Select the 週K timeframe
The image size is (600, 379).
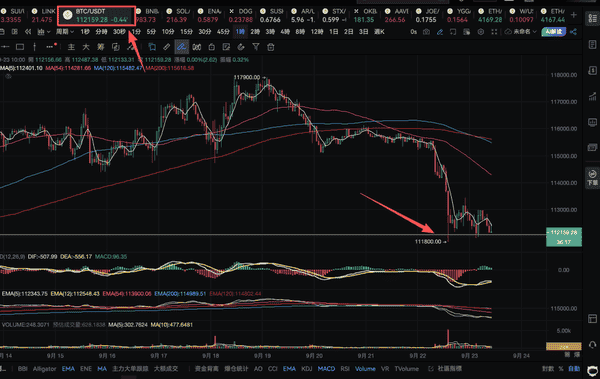pos(379,32)
